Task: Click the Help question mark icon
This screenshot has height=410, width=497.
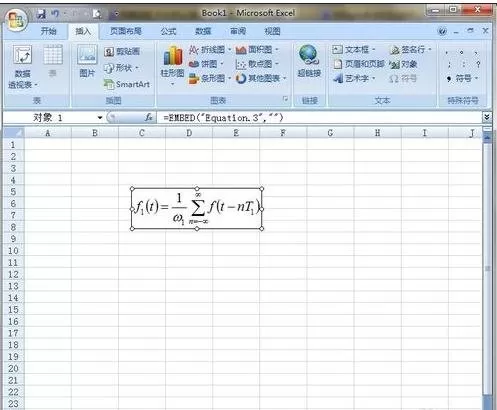Action: coord(442,31)
